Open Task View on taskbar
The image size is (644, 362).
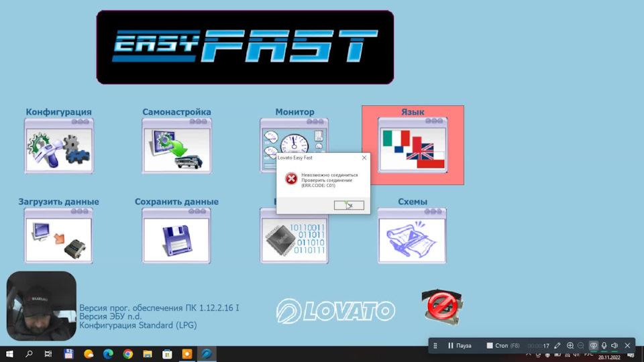click(48, 354)
